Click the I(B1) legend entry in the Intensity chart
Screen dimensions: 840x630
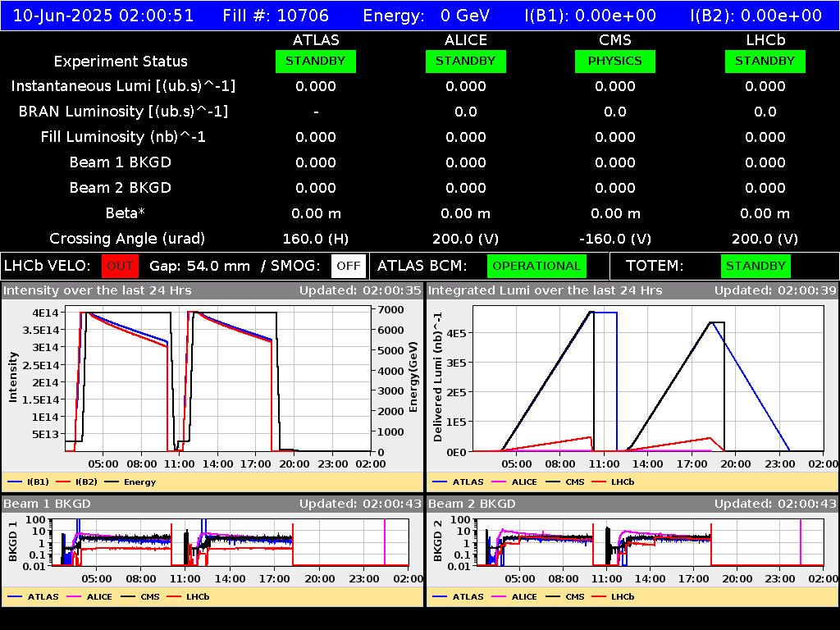coord(29,482)
